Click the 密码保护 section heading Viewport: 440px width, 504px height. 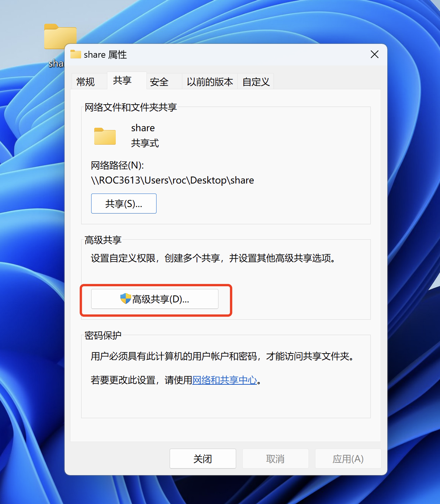click(102, 335)
